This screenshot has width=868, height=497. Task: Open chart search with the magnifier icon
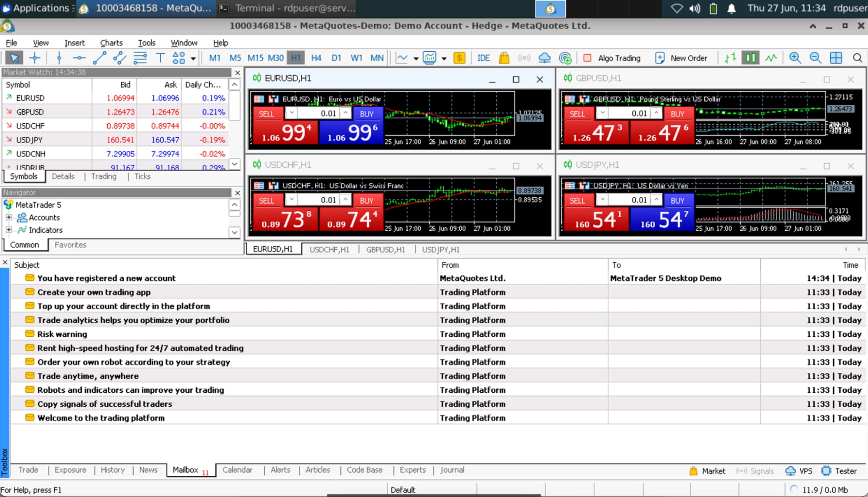click(x=858, y=57)
